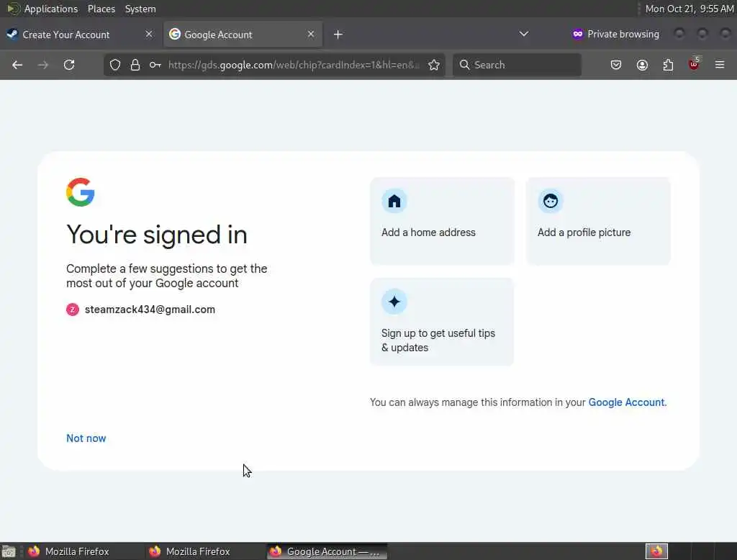The width and height of the screenshot is (737, 560).
Task: Expand the list all tabs chevron
Action: coord(524,34)
